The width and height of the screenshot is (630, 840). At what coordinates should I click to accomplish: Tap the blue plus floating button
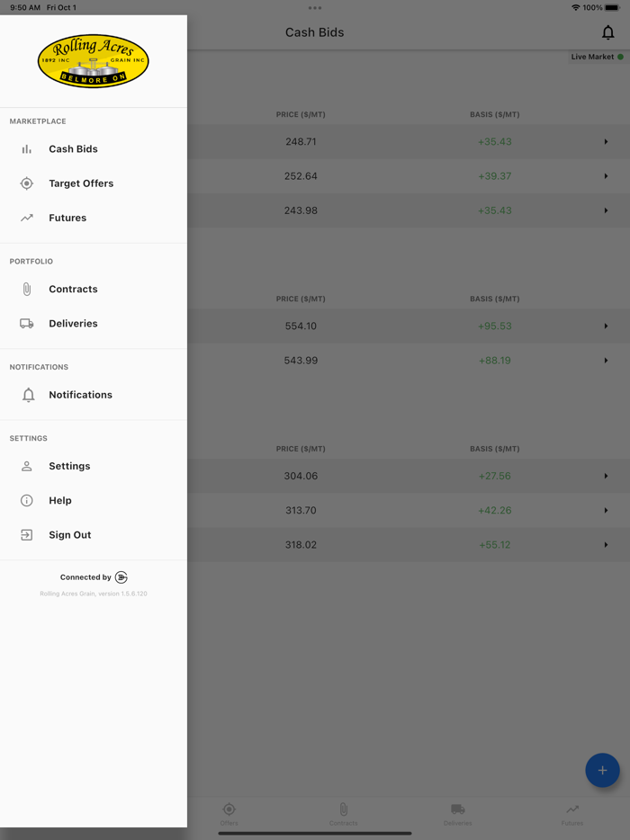(602, 771)
